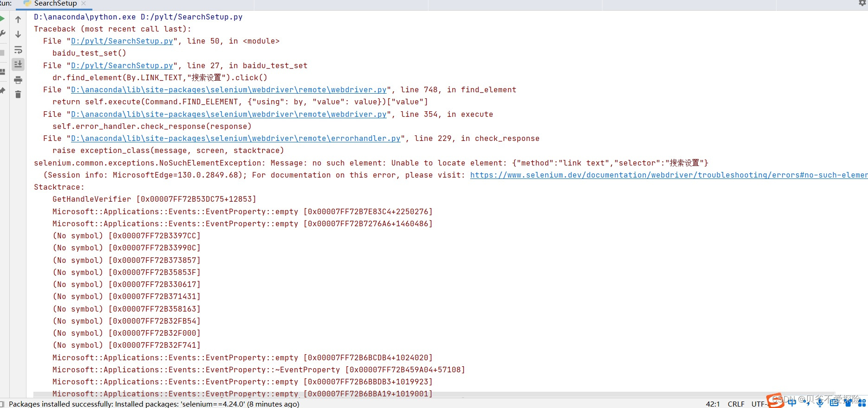
Task: Close the SearchSetup run tab
Action: (84, 3)
